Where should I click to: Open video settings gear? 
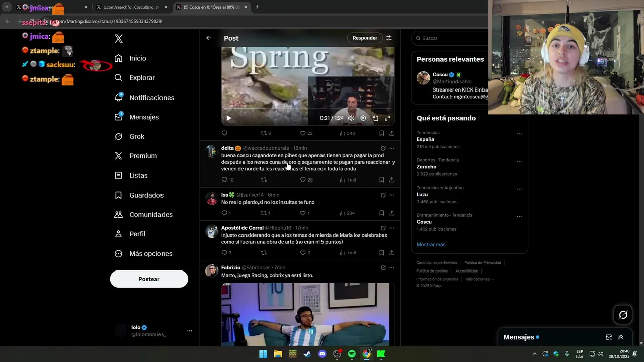coord(363,118)
